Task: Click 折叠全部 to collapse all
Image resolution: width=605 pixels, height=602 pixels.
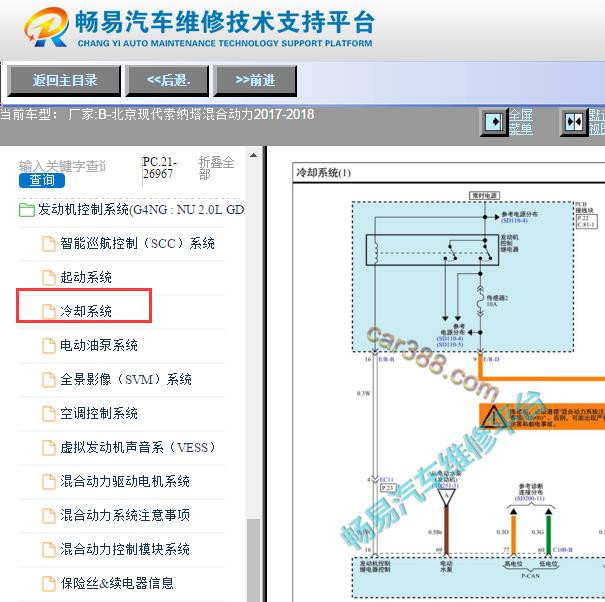Action: (x=216, y=168)
